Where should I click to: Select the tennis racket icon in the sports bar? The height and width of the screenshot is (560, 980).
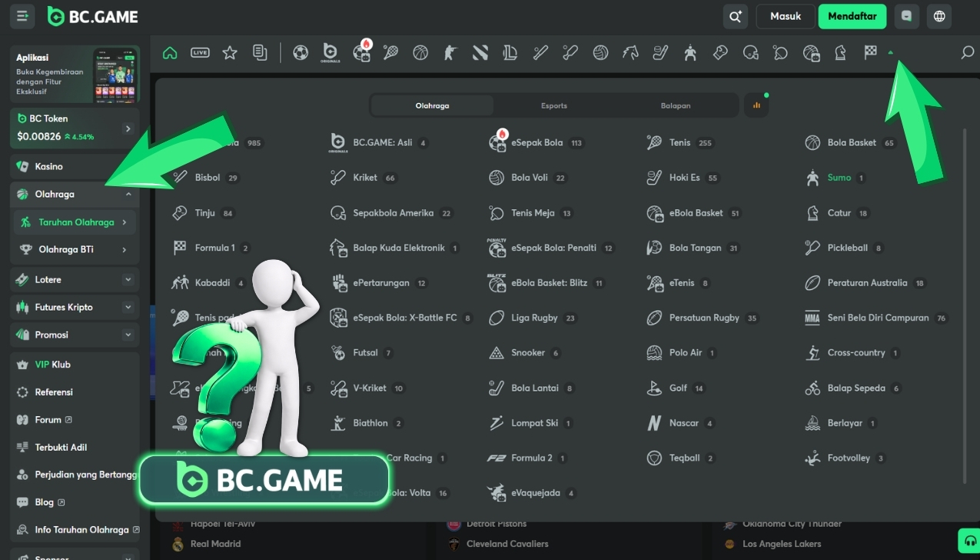390,53
